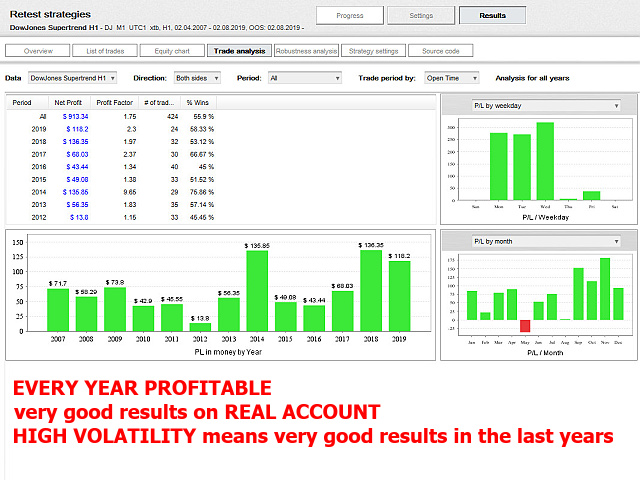
Task: Open the Equity chart tab
Action: (172, 51)
